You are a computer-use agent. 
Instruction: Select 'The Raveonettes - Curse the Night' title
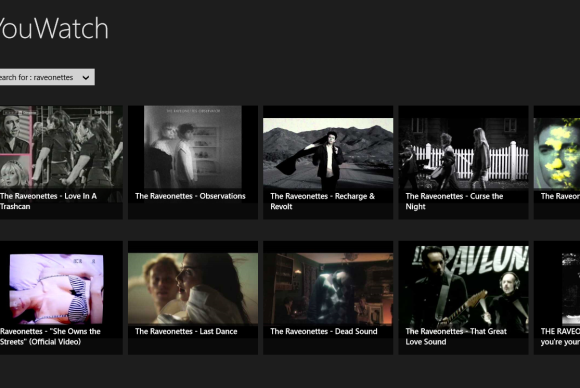tap(454, 201)
